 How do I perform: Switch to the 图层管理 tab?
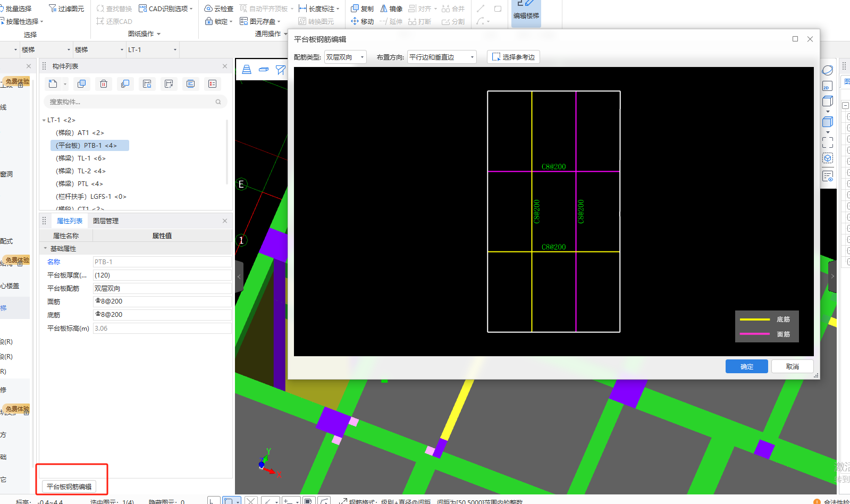[x=106, y=221]
